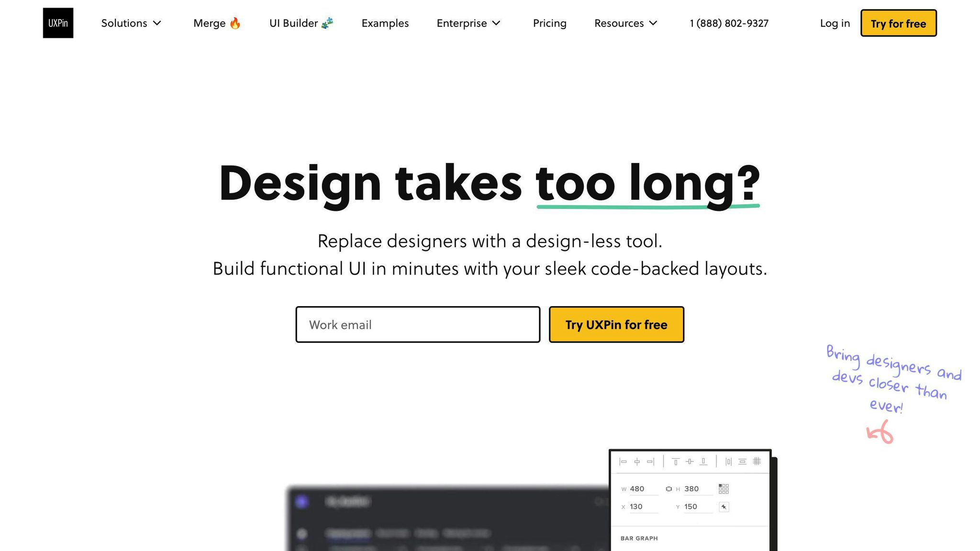Screen dimensions: 980x551
Task: Select the pointer icon beside the Y field
Action: (724, 507)
